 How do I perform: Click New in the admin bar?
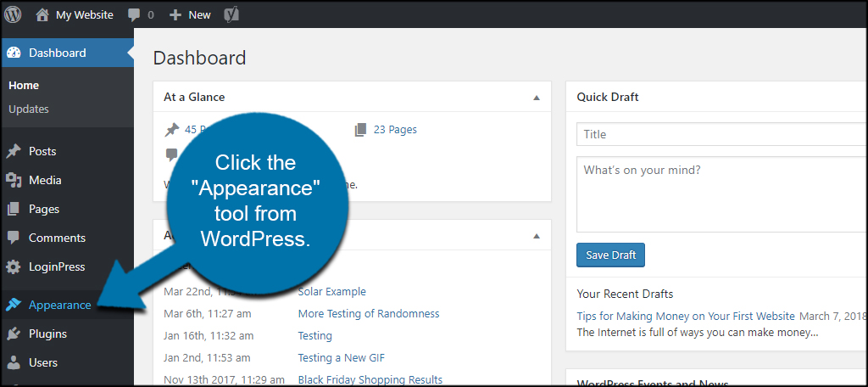tap(199, 15)
